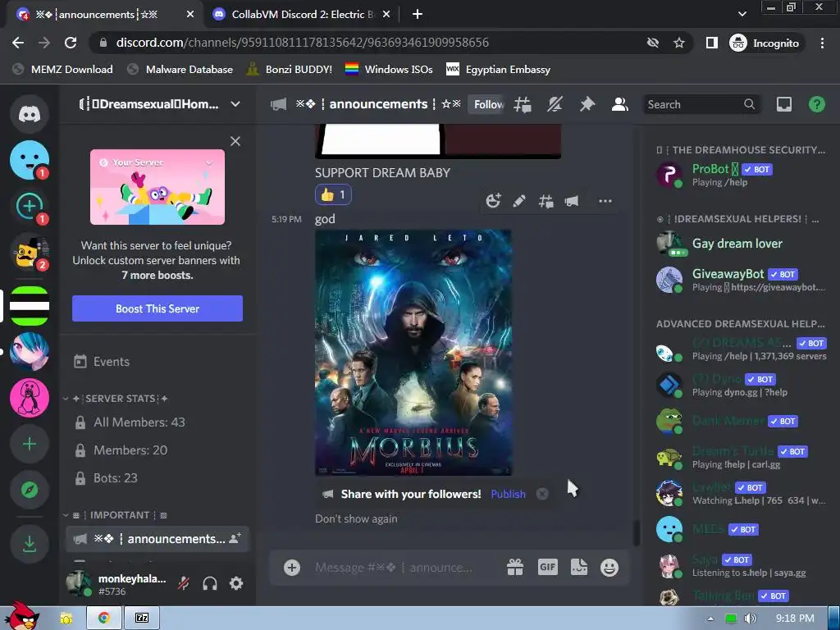
Task: Open User Settings gear
Action: [236, 583]
